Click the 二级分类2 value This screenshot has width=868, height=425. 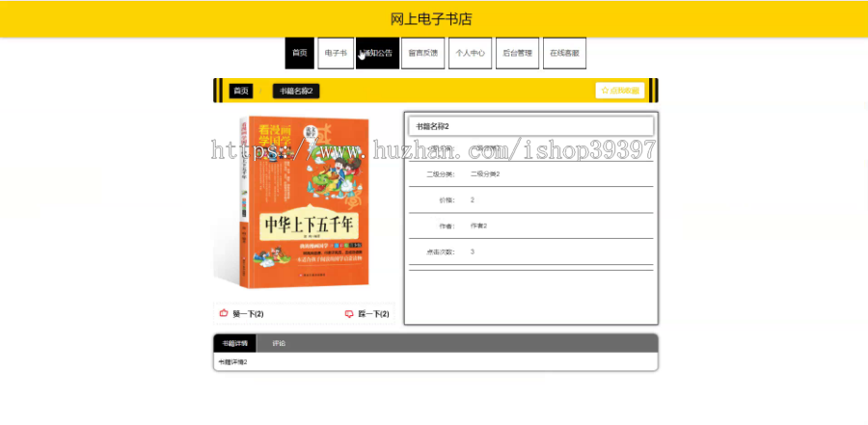[x=485, y=173]
